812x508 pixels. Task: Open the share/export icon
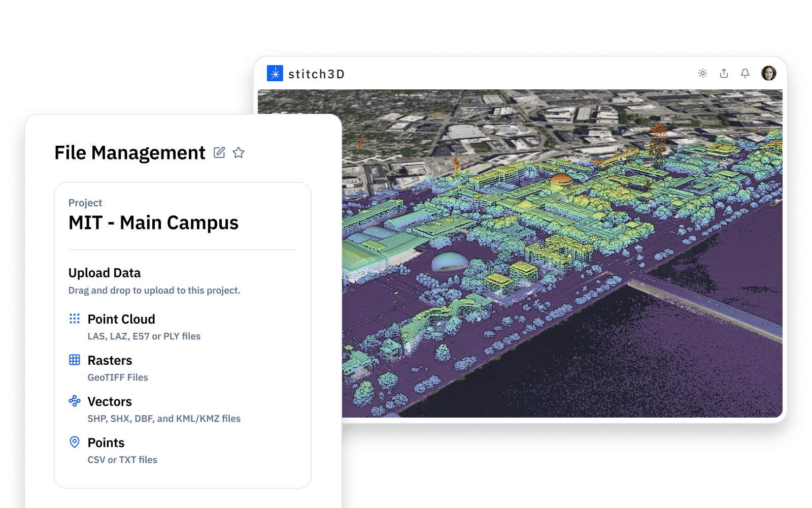pyautogui.click(x=724, y=74)
